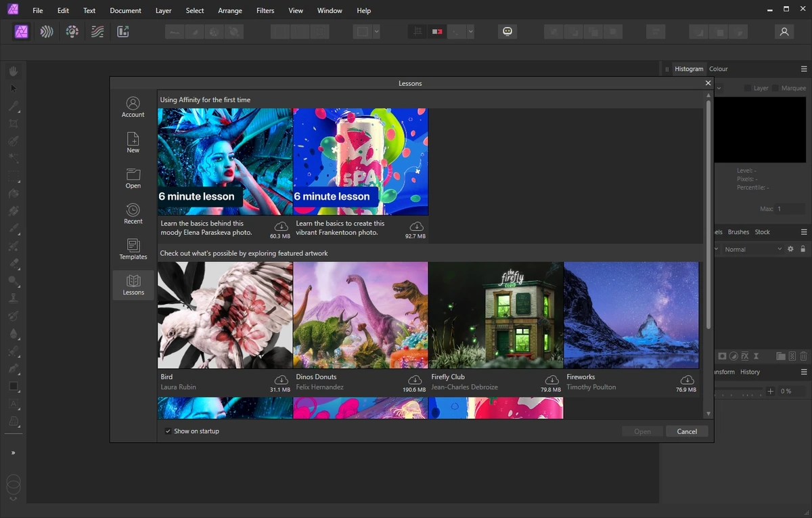This screenshot has height=518, width=812.
Task: Switch to the Colour tab
Action: (x=719, y=69)
